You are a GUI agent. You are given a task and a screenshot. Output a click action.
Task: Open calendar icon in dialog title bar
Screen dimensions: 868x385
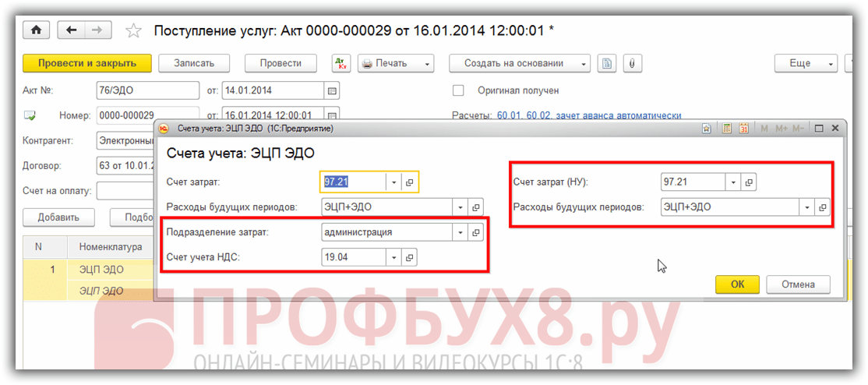[x=743, y=129]
